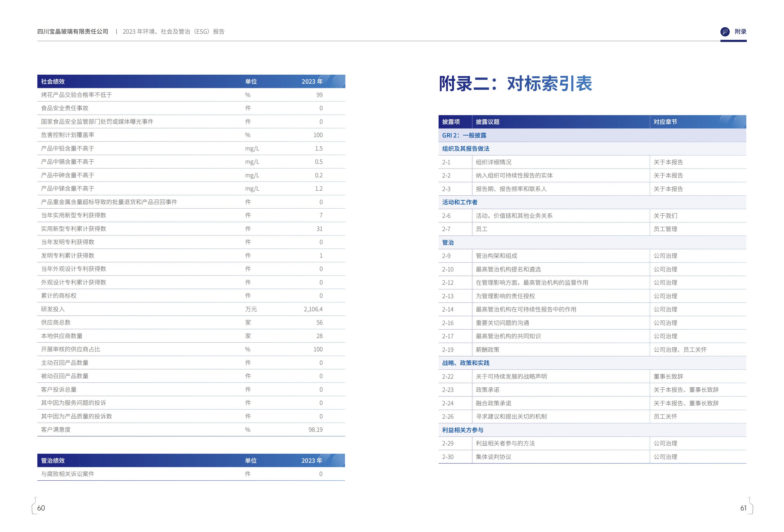Screen dimensions: 784x532
Task: Select the 为管理影响的责任授权 entry
Action: tap(505, 296)
